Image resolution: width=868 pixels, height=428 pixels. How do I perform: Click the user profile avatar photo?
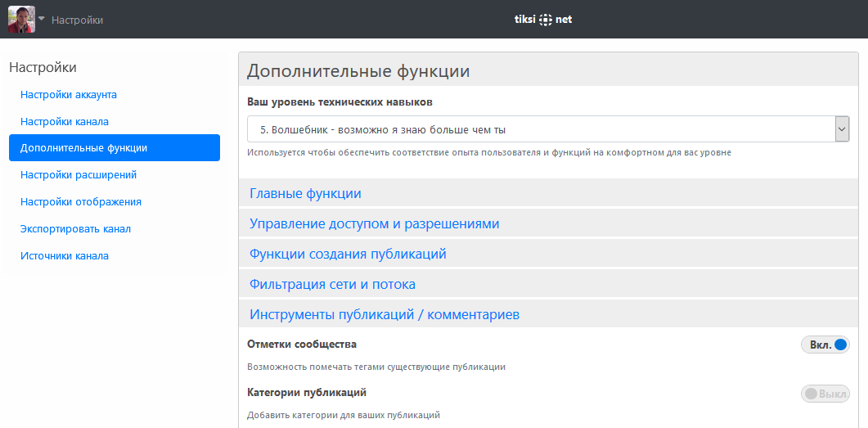click(21, 19)
